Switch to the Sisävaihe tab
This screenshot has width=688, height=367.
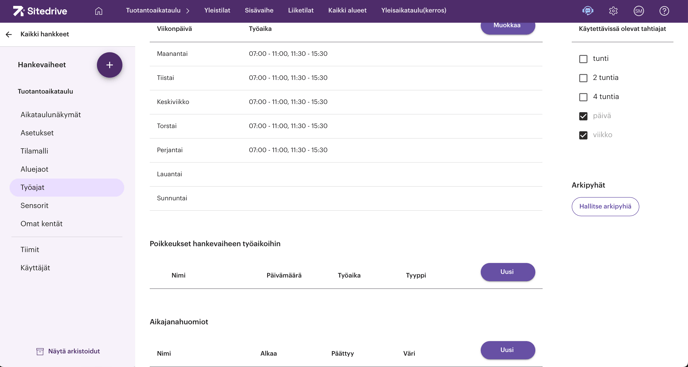(259, 11)
